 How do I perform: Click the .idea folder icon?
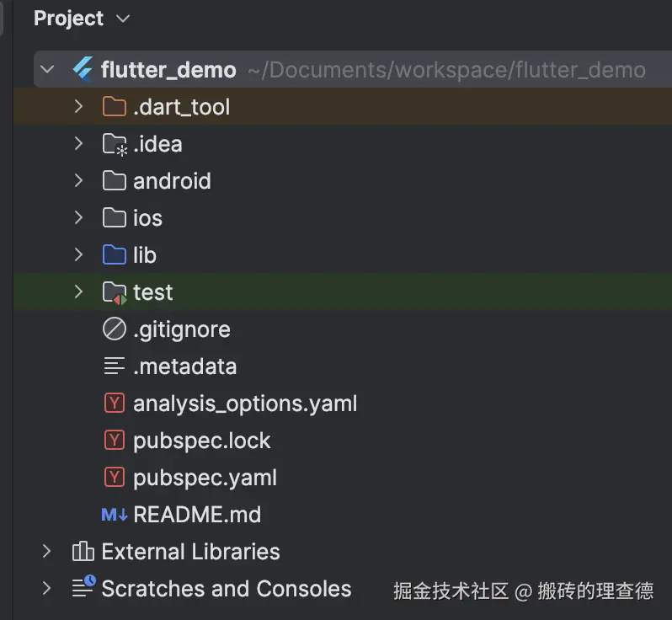114,144
